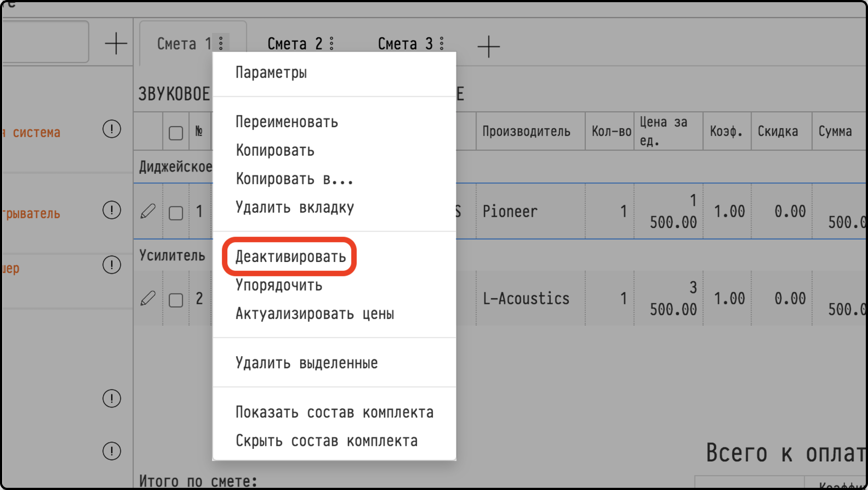Click plus icon next to left search field
Image resolution: width=868 pixels, height=490 pixels.
116,43
